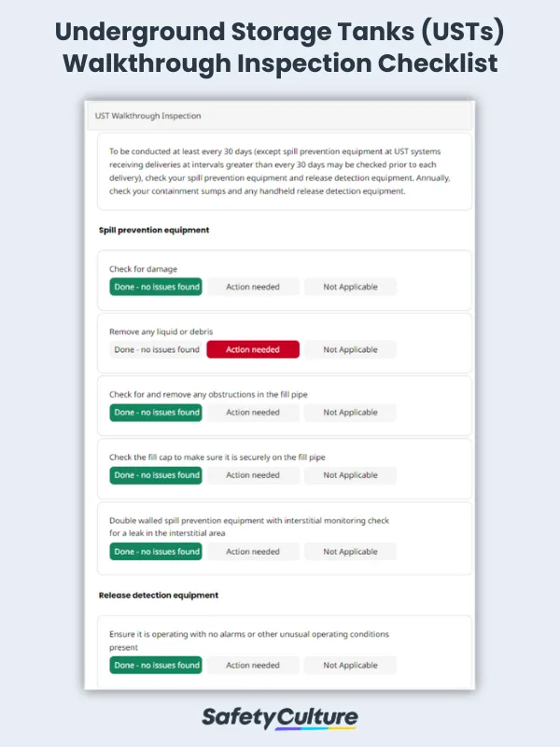
Task: Select 'Done - no issues found' for Check for damage
Action: pos(157,287)
